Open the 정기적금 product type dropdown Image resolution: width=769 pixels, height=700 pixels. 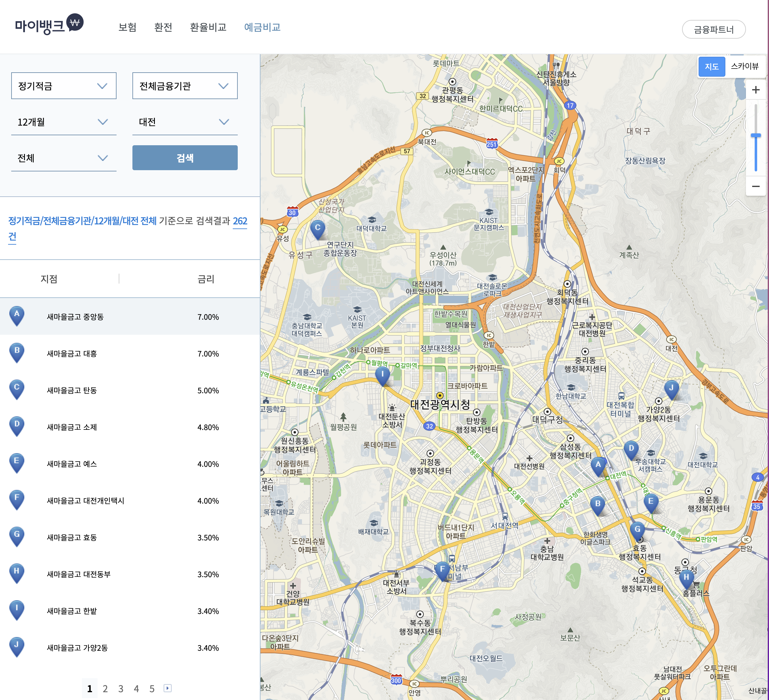tap(64, 86)
